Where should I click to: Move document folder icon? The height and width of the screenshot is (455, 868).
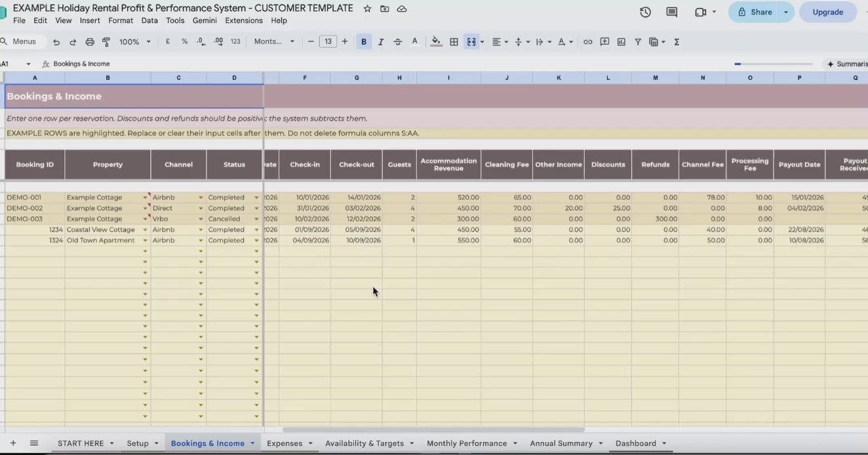[385, 9]
